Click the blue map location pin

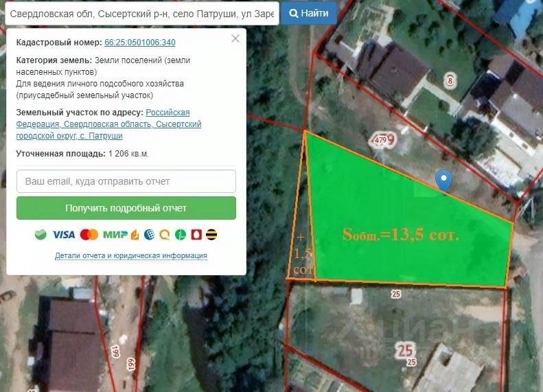(x=443, y=180)
